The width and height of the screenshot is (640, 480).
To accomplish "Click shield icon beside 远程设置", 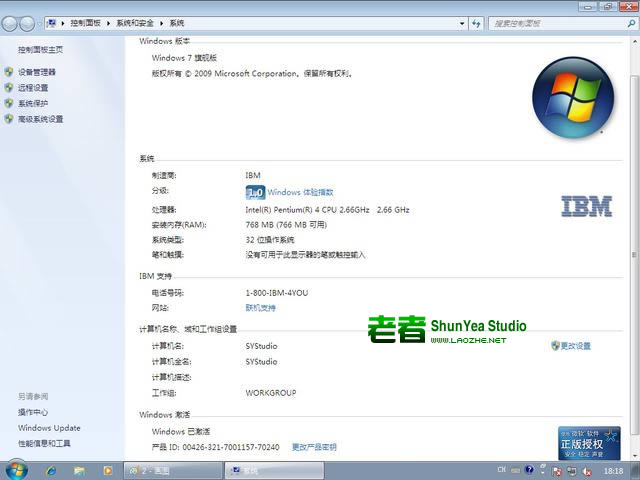I will (9, 88).
